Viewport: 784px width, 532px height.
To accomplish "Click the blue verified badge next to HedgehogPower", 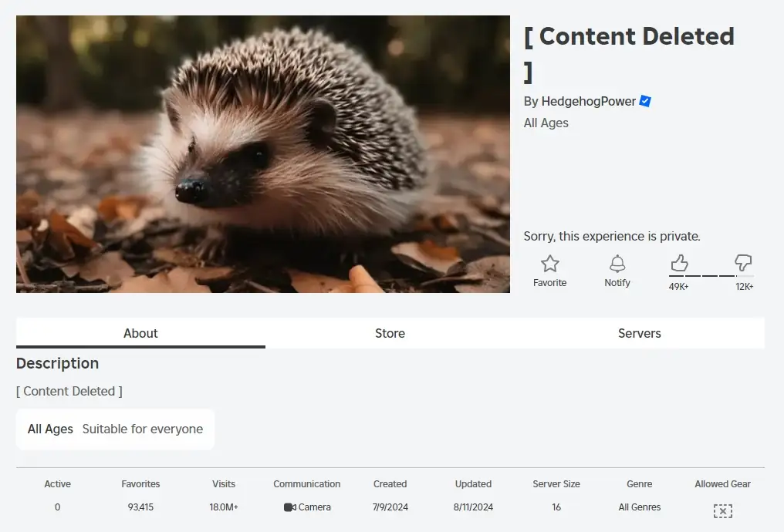I will tap(646, 102).
